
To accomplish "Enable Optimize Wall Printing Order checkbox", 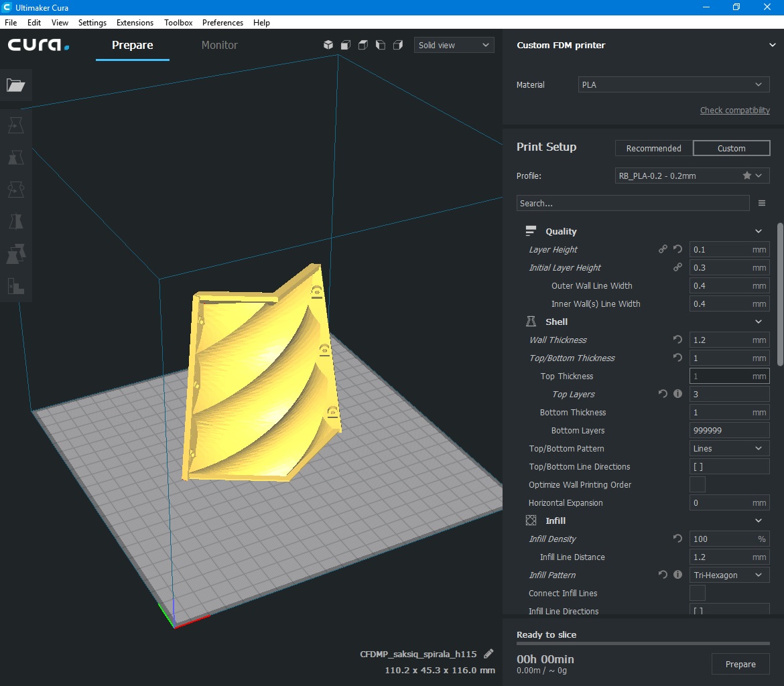I will (697, 484).
